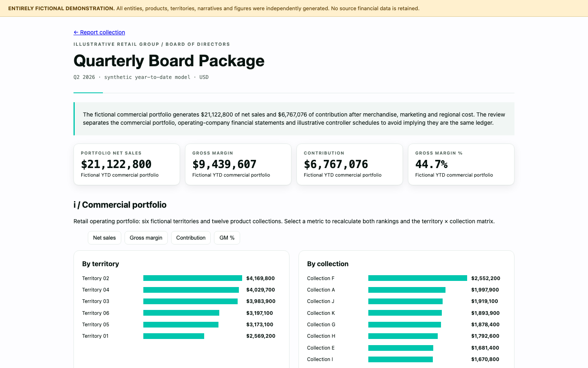The image size is (588, 368).
Task: Click the $1,919,100 collection value
Action: click(485, 301)
